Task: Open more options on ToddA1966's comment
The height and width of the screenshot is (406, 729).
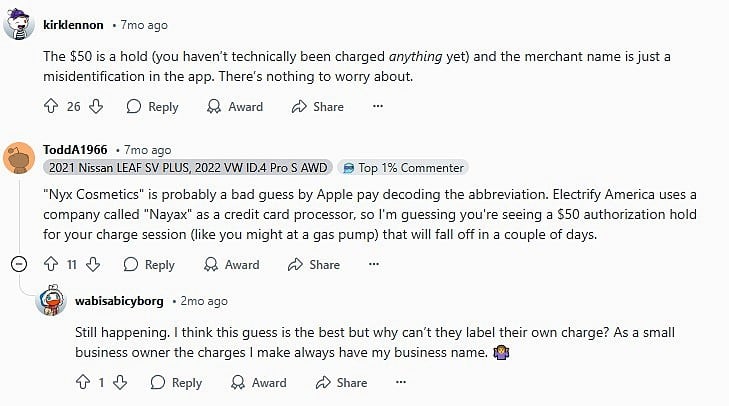Action: tap(374, 264)
